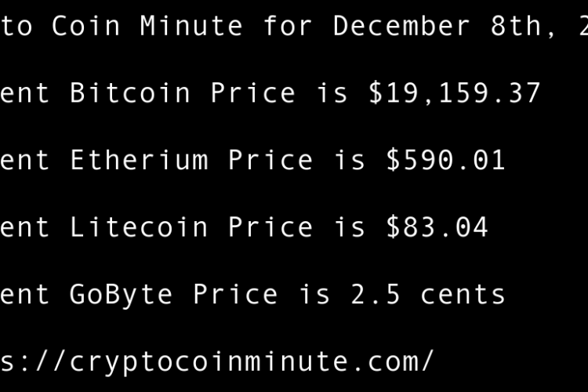Click the 8th date text
This screenshot has height=392, width=588.
click(506, 26)
